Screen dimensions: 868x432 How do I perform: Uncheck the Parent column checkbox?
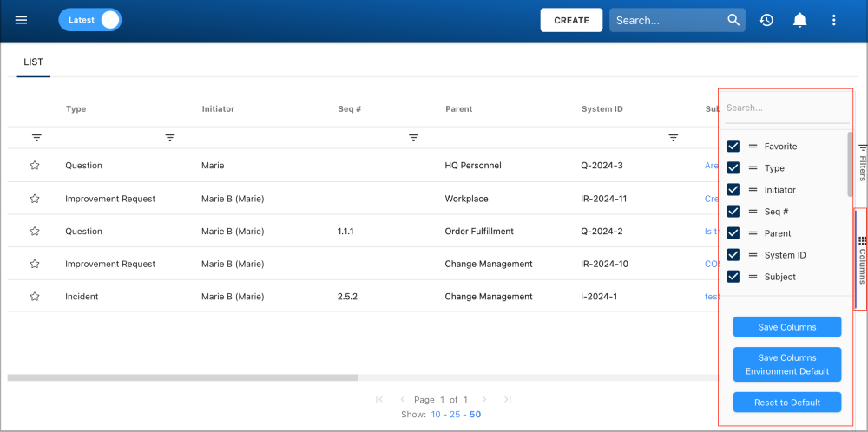click(x=733, y=232)
